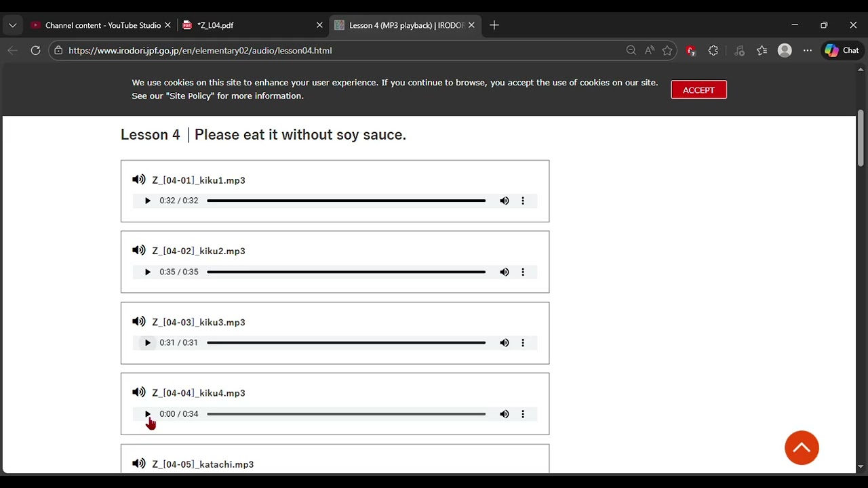Go back to previous page
The width and height of the screenshot is (868, 488).
click(12, 50)
